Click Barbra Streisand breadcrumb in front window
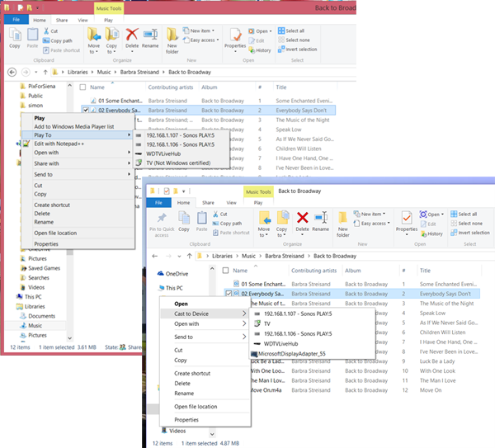 pyautogui.click(x=285, y=256)
